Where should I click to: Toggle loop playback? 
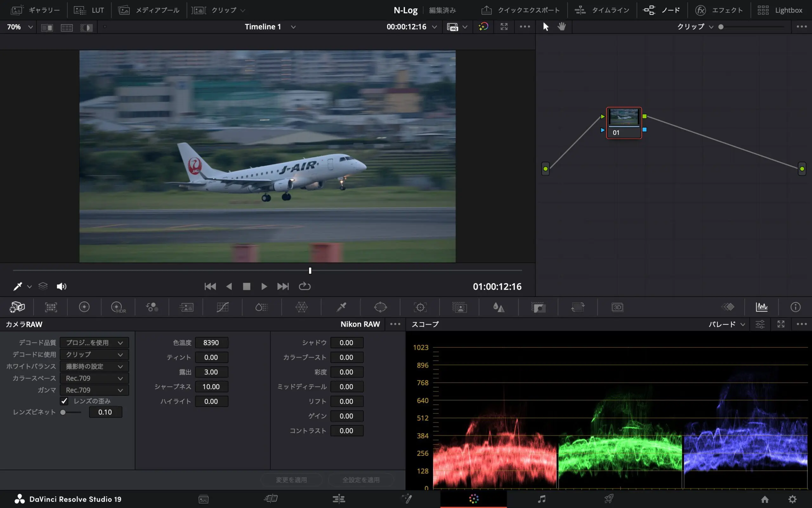(x=304, y=286)
